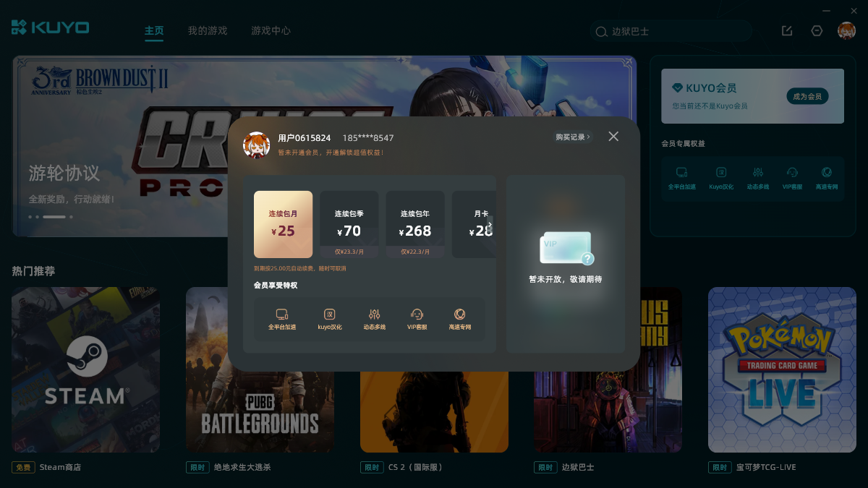This screenshot has width=868, height=488.
Task: Click the 绝地求生大逃杀 title
Action: (x=242, y=468)
